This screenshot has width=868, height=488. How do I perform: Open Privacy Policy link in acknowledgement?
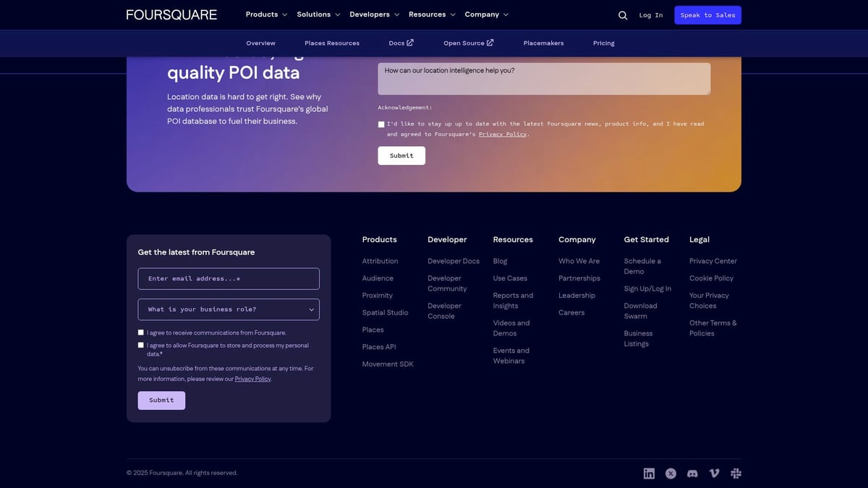[503, 134]
